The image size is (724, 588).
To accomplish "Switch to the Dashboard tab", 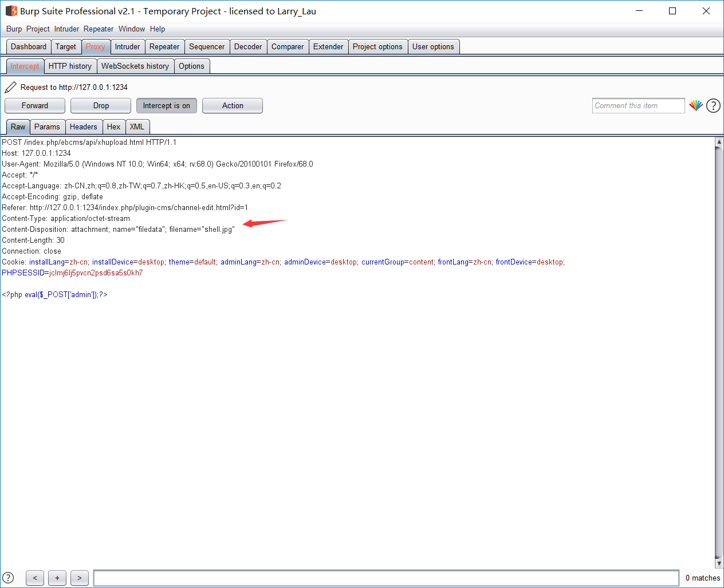I will coord(29,46).
